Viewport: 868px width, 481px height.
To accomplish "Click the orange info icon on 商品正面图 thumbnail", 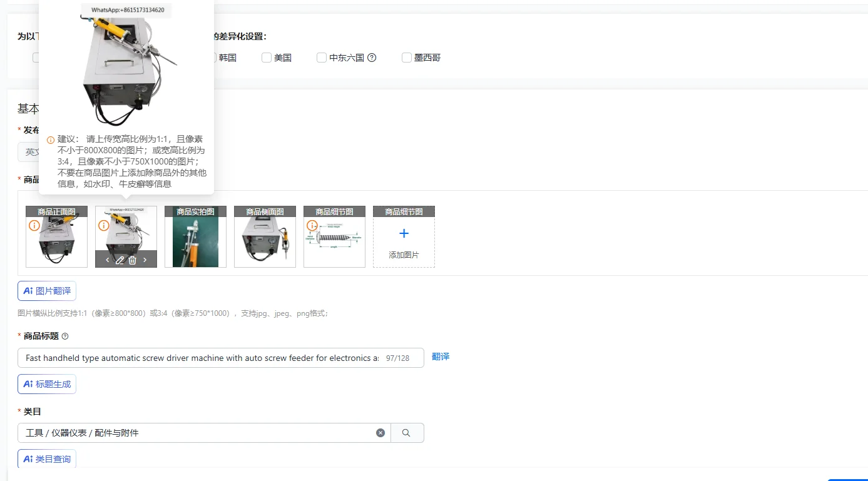I will (34, 225).
